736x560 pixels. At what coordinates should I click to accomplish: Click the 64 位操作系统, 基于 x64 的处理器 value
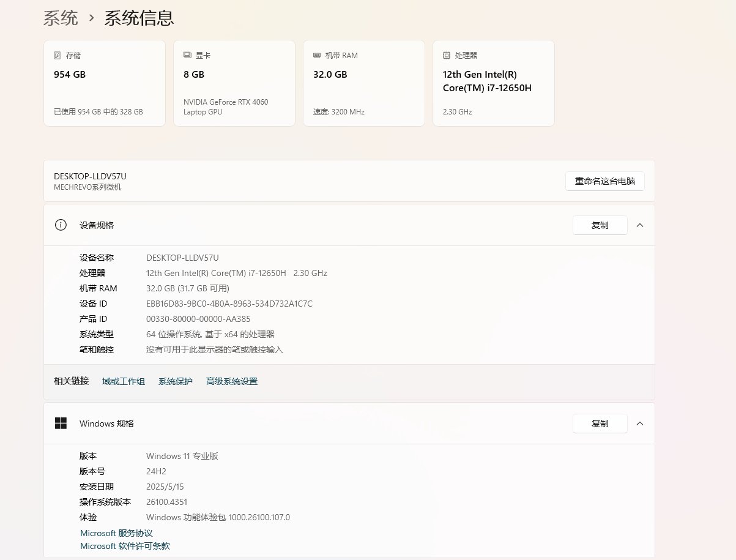pyautogui.click(x=210, y=334)
